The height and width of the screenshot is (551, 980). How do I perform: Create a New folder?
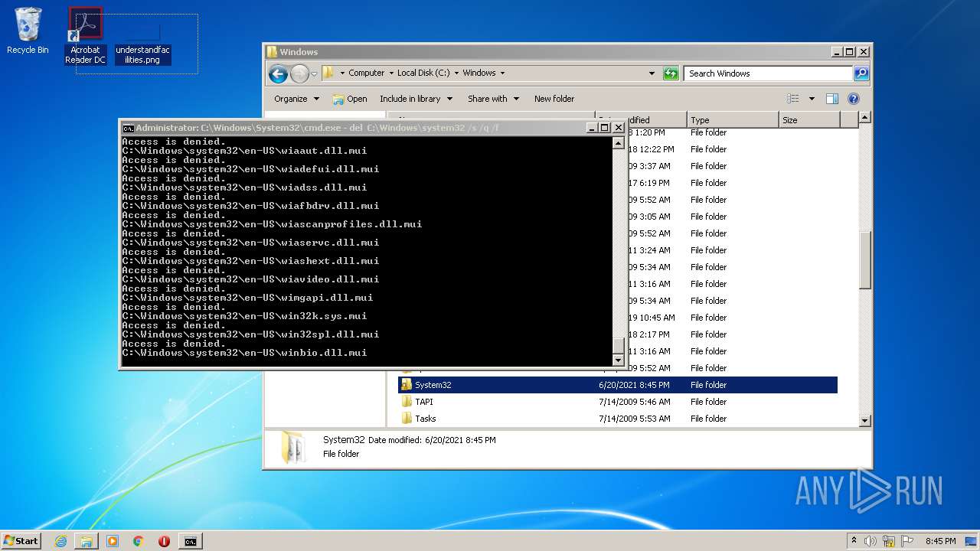(554, 99)
